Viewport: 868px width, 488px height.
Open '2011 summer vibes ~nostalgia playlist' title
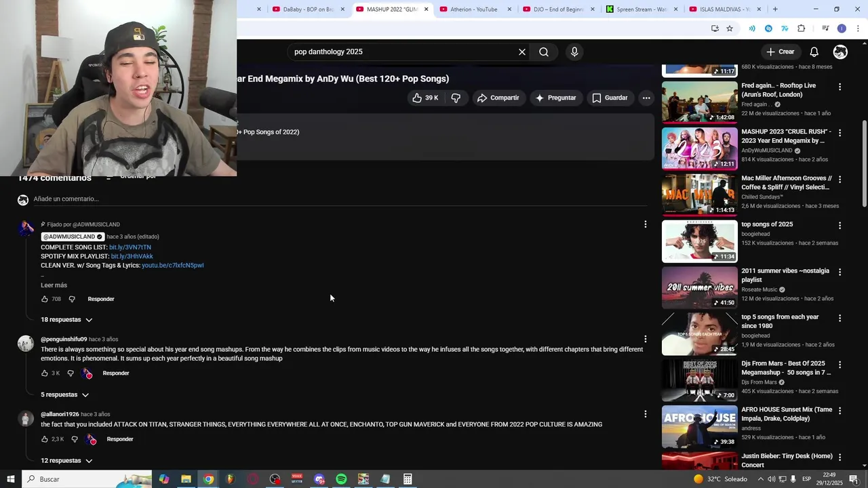point(785,275)
